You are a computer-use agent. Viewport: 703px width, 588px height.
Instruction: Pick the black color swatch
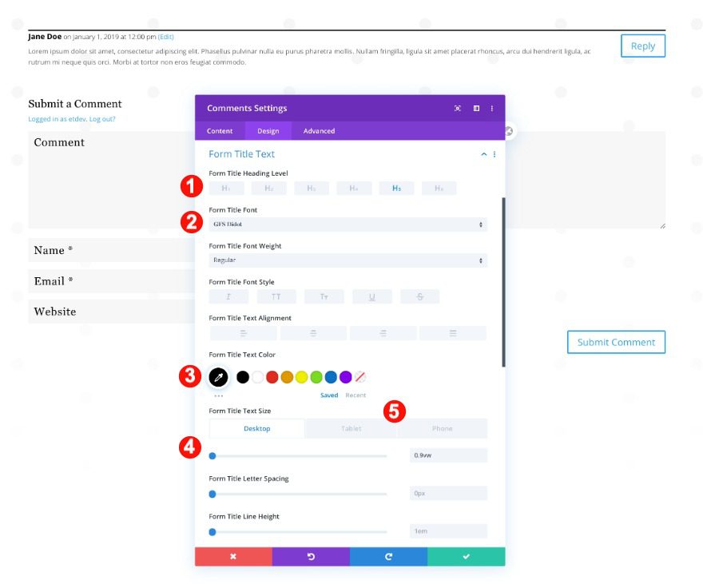coord(243,377)
